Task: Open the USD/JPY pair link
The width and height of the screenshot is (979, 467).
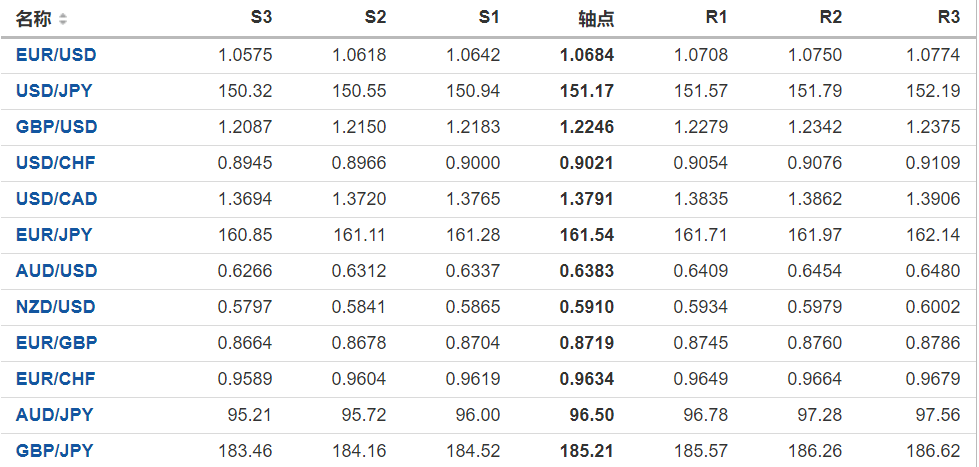Action: [x=54, y=91]
